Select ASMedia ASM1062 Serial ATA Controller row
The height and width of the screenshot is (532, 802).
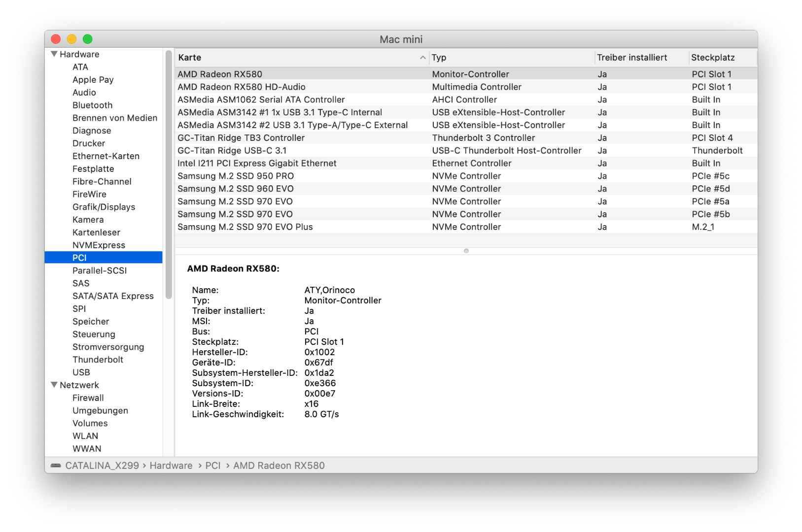click(466, 100)
